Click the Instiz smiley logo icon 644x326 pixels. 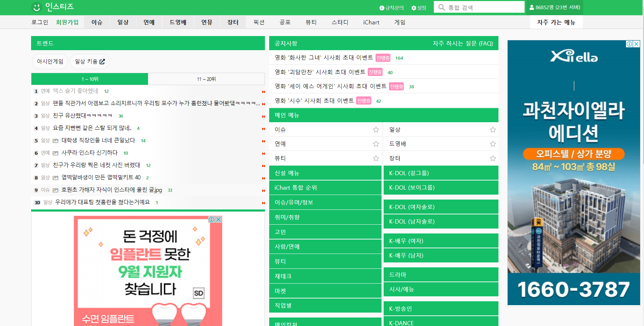point(37,7)
